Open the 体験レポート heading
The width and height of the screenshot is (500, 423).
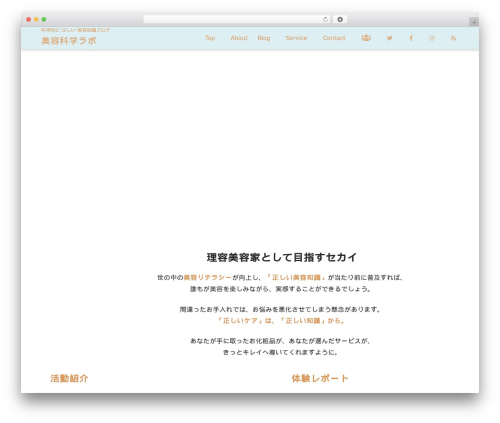coord(320,378)
